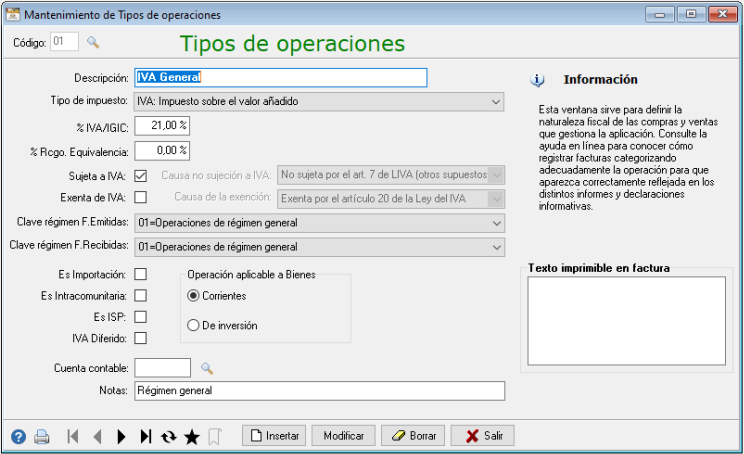Click the Borrar button
The image size is (744, 454).
411,436
